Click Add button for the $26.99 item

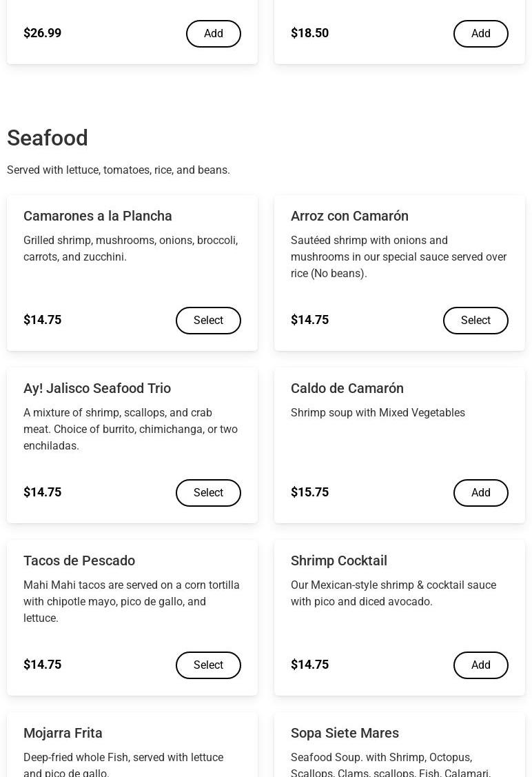click(x=213, y=34)
